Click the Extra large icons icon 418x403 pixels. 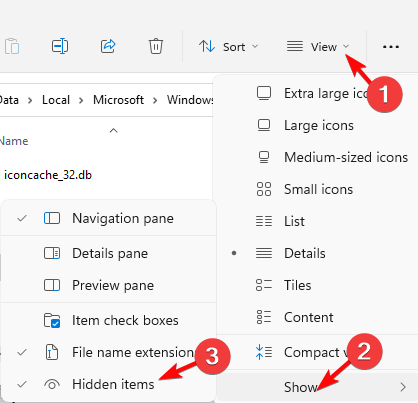point(264,93)
